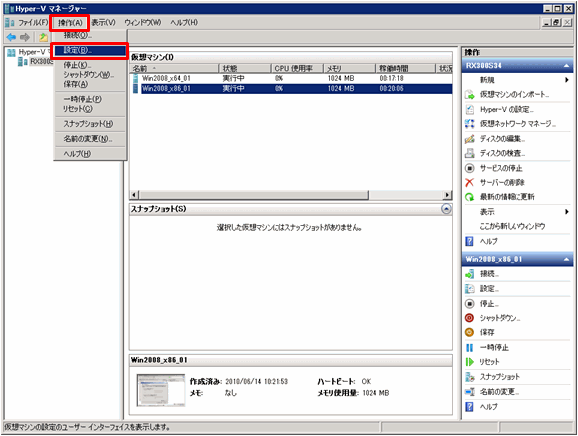Choose リセット(C) in the 操作 menu
Screen dimensions: 578x436
(90, 109)
